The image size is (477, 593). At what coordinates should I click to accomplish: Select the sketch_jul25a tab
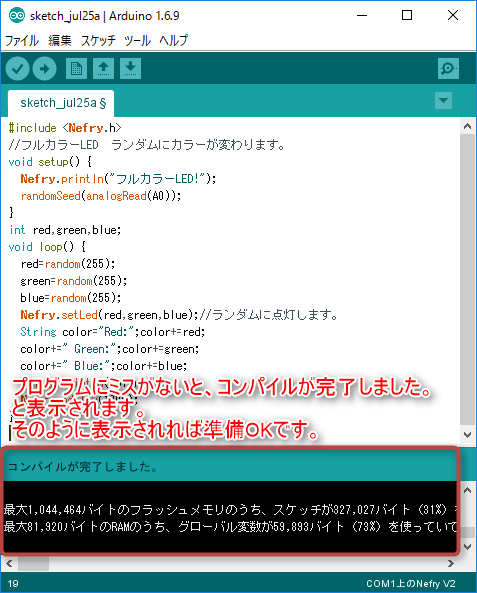point(61,103)
